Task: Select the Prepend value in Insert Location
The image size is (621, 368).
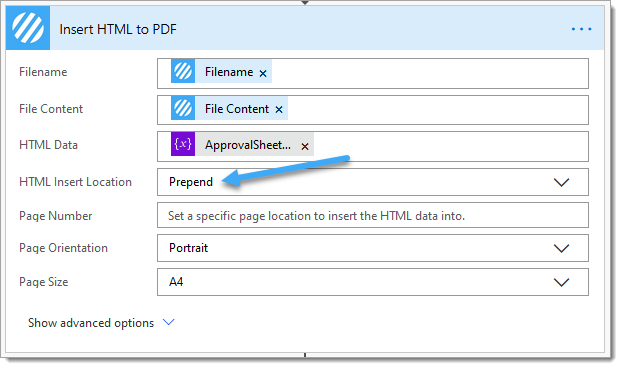Action: pyautogui.click(x=191, y=182)
